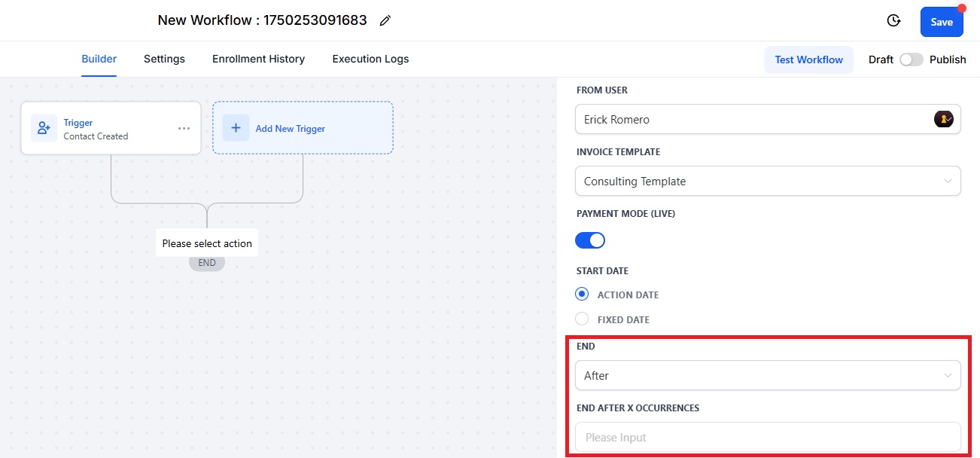This screenshot has height=458, width=980.
Task: Select Action Date radio option
Action: point(581,295)
